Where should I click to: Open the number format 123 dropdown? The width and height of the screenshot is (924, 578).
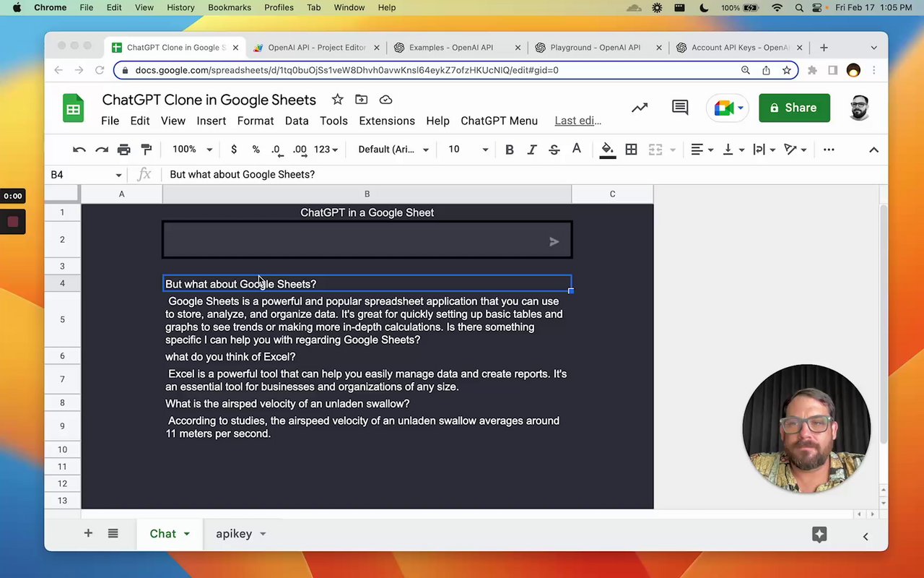(326, 150)
